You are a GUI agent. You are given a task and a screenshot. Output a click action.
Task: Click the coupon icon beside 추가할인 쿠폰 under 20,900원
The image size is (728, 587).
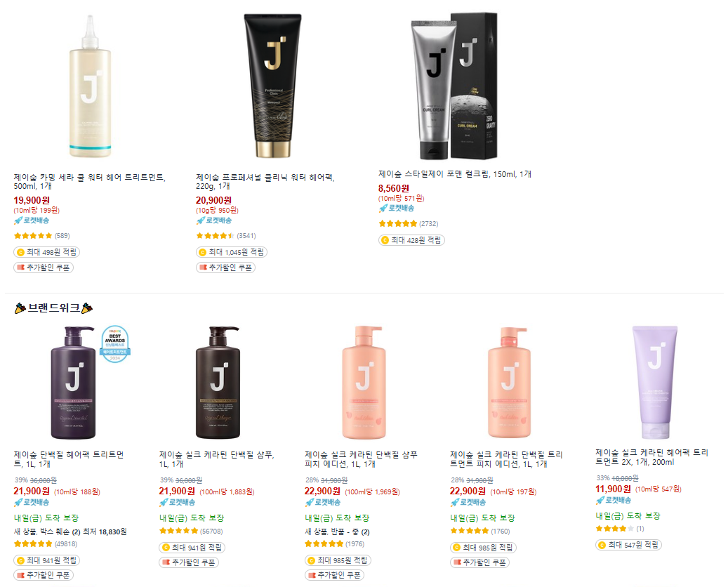203,268
